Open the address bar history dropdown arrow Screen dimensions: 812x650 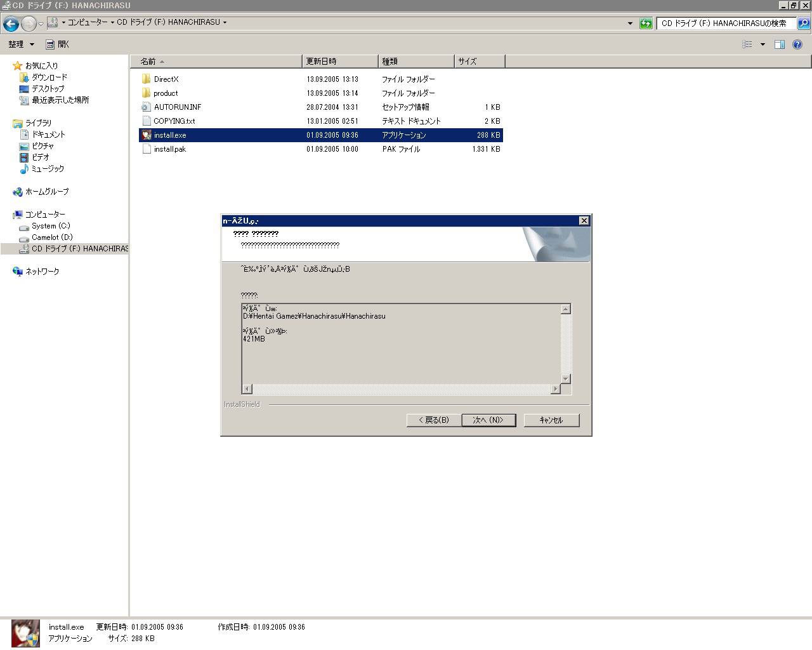click(630, 23)
